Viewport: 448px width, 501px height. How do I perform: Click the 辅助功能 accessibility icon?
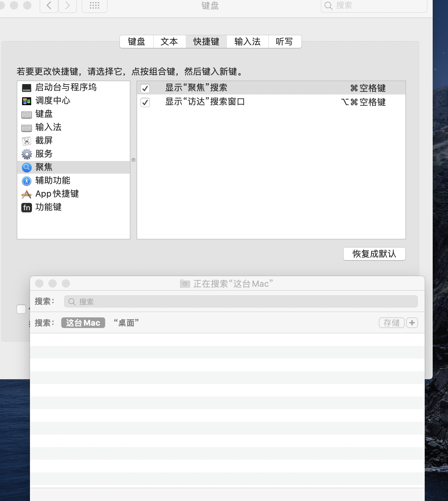point(27,181)
